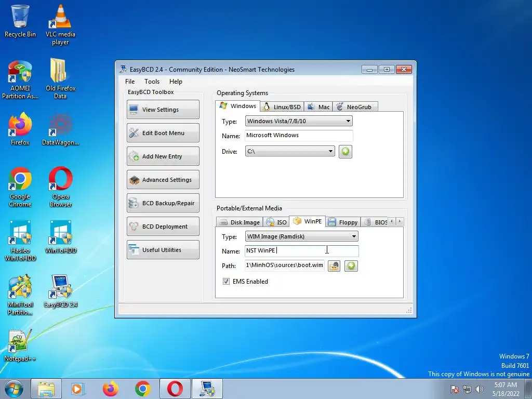Click green add entry icon beside Path
532x399 pixels.
tap(351, 265)
